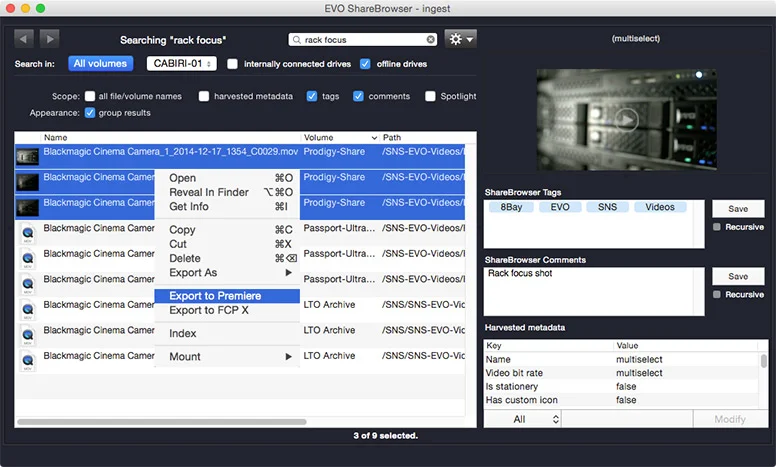
Task: Select Cut in context menu
Action: (227, 244)
